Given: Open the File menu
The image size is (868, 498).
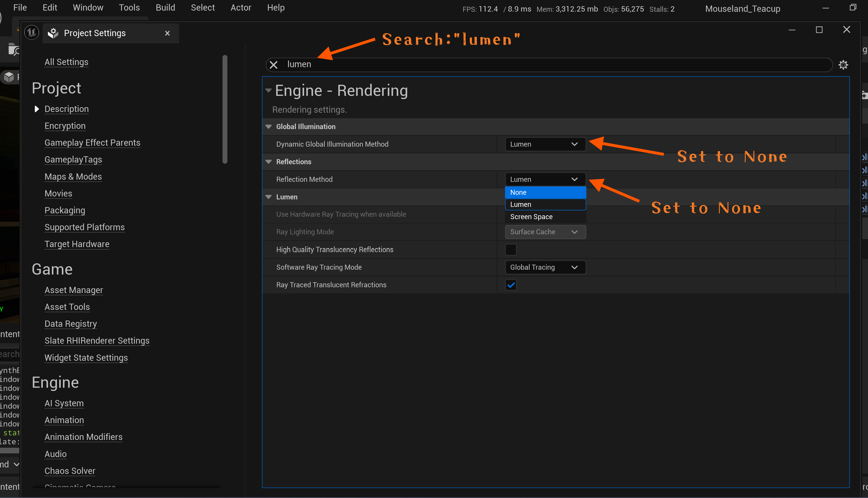Looking at the screenshot, I should pyautogui.click(x=20, y=7).
